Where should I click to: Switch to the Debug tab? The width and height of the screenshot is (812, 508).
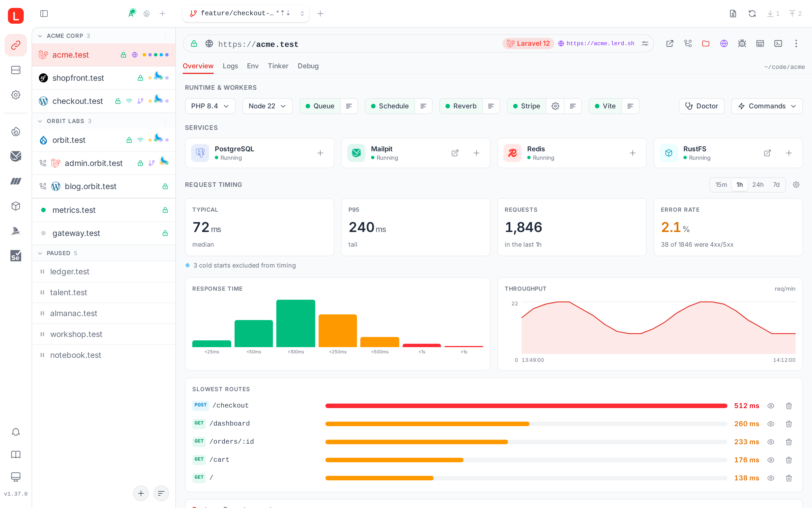(308, 66)
